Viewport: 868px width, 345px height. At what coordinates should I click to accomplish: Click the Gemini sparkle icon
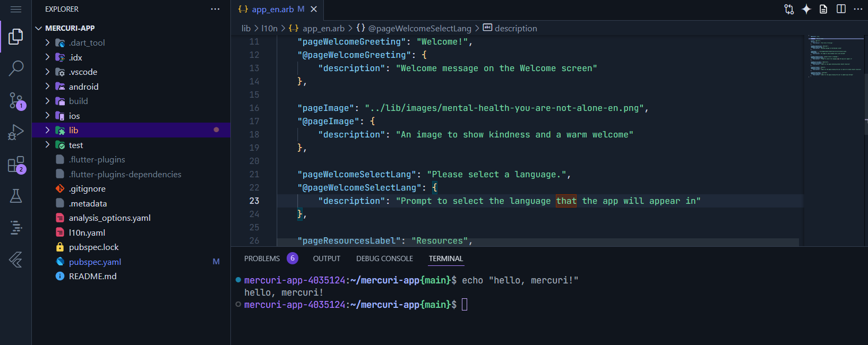click(806, 9)
